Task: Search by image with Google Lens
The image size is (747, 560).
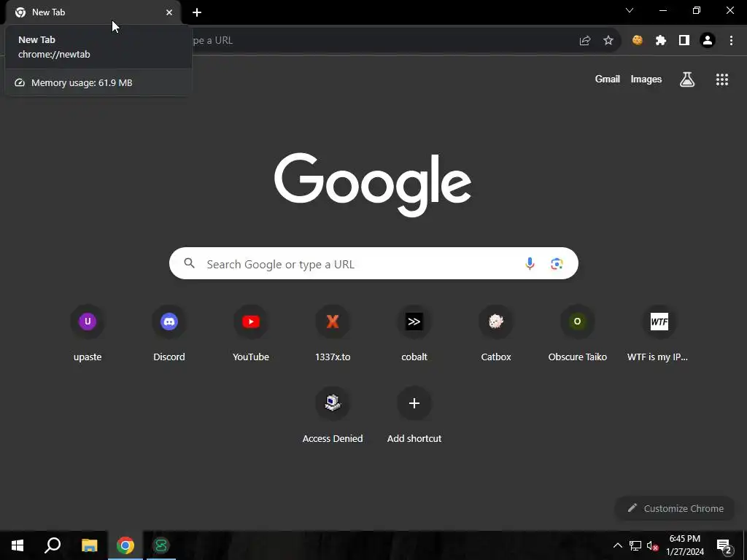Action: click(x=557, y=263)
